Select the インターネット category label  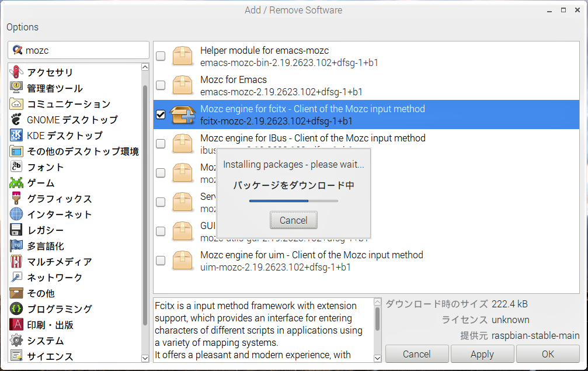pyautogui.click(x=60, y=214)
